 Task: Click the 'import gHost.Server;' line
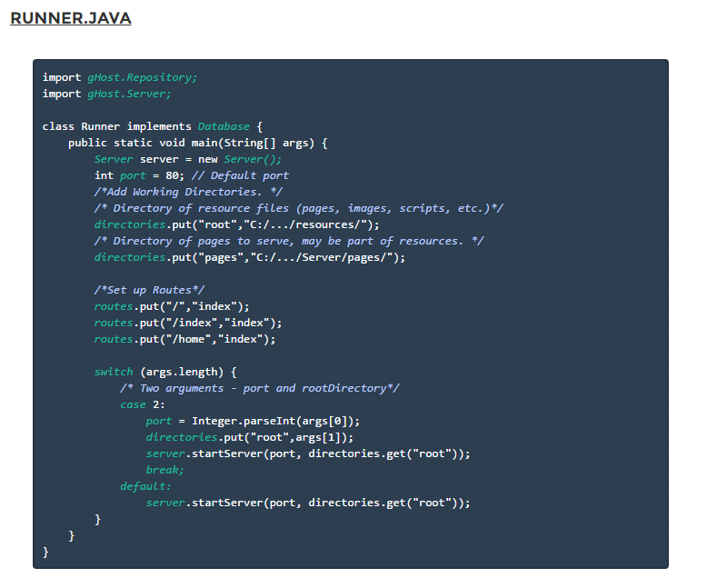(x=106, y=94)
